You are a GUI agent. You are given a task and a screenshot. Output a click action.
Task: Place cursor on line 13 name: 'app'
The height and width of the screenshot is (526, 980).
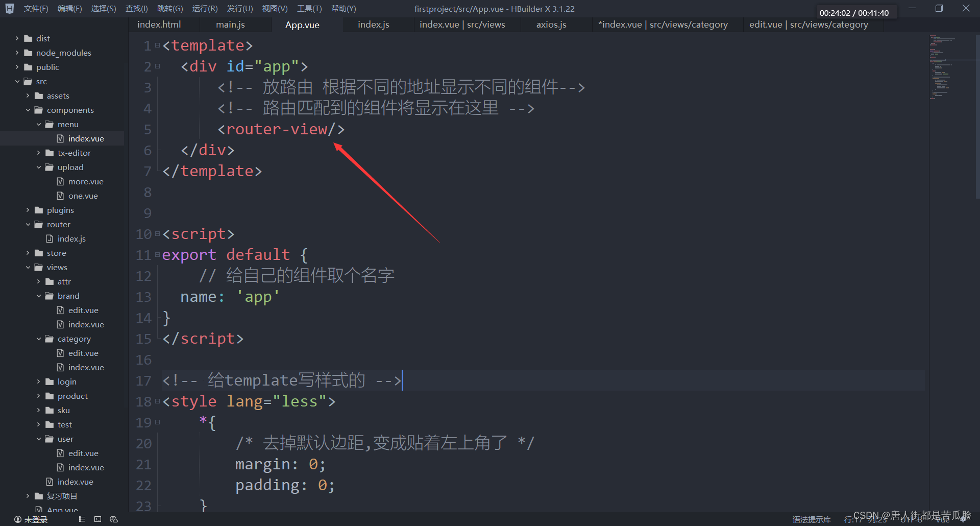230,297
